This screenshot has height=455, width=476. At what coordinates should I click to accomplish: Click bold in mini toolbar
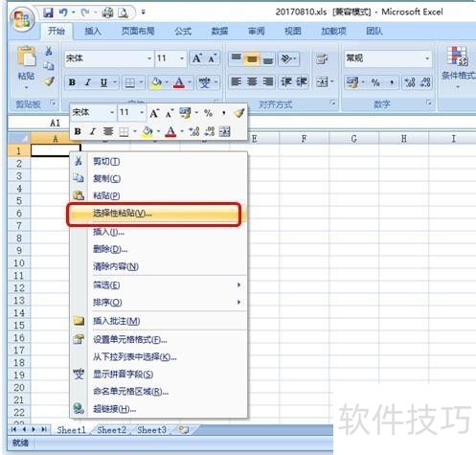click(x=78, y=131)
